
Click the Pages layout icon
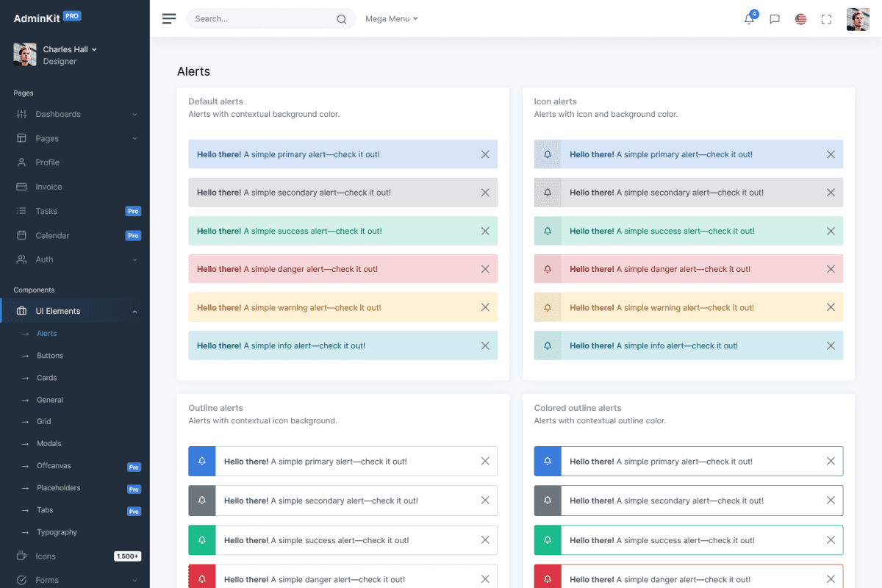pos(21,138)
